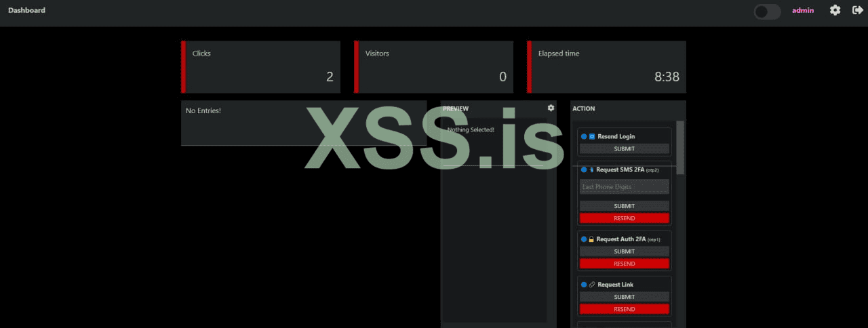Image resolution: width=868 pixels, height=328 pixels.
Task: Click the blue dot beside Request SMS 2FA
Action: click(x=584, y=169)
